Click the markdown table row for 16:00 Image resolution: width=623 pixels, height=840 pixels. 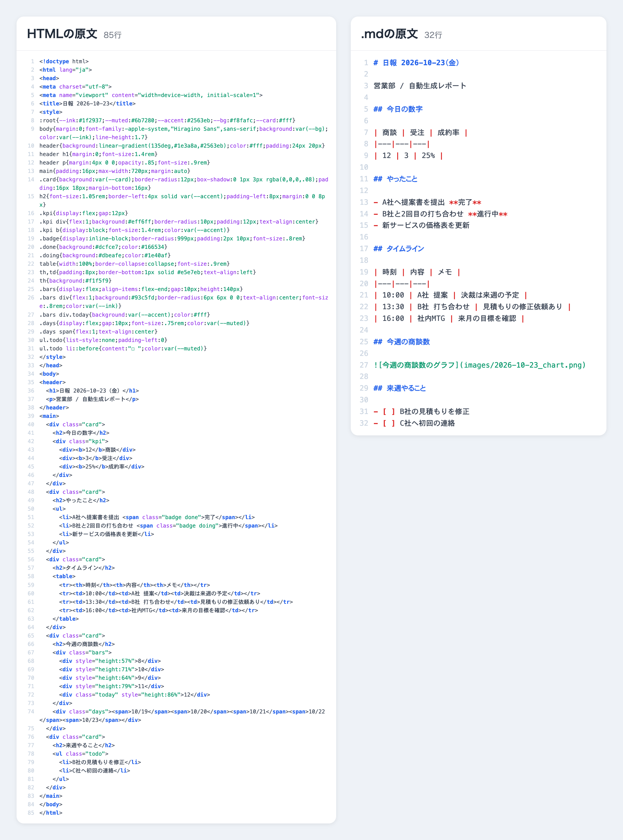[x=449, y=319]
